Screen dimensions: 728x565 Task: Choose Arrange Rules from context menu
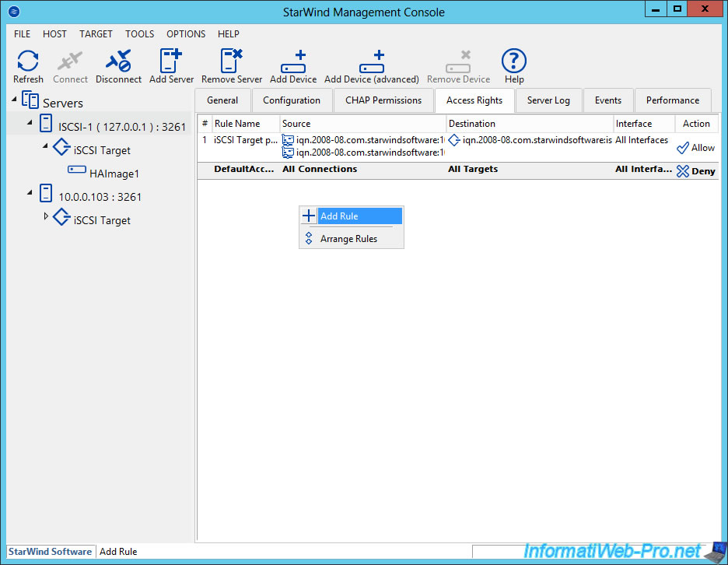tap(352, 239)
